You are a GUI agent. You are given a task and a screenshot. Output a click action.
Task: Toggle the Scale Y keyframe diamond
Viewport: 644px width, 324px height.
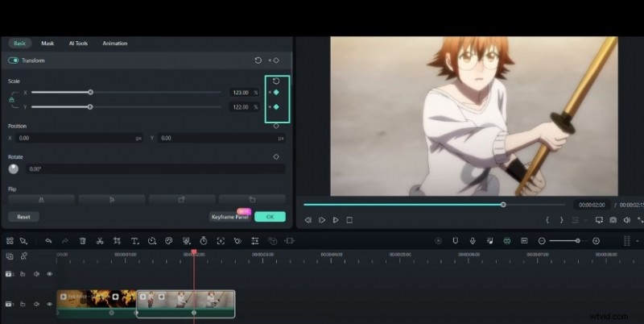[276, 107]
